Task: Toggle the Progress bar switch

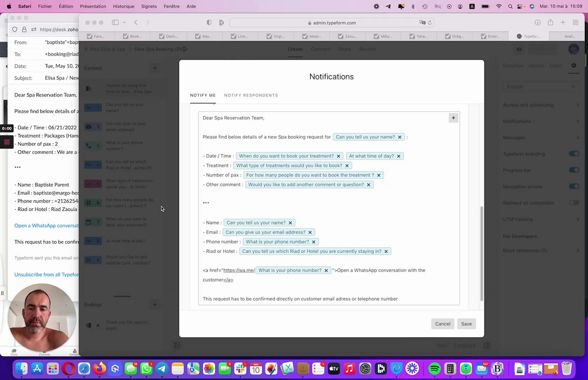Action: coord(574,170)
